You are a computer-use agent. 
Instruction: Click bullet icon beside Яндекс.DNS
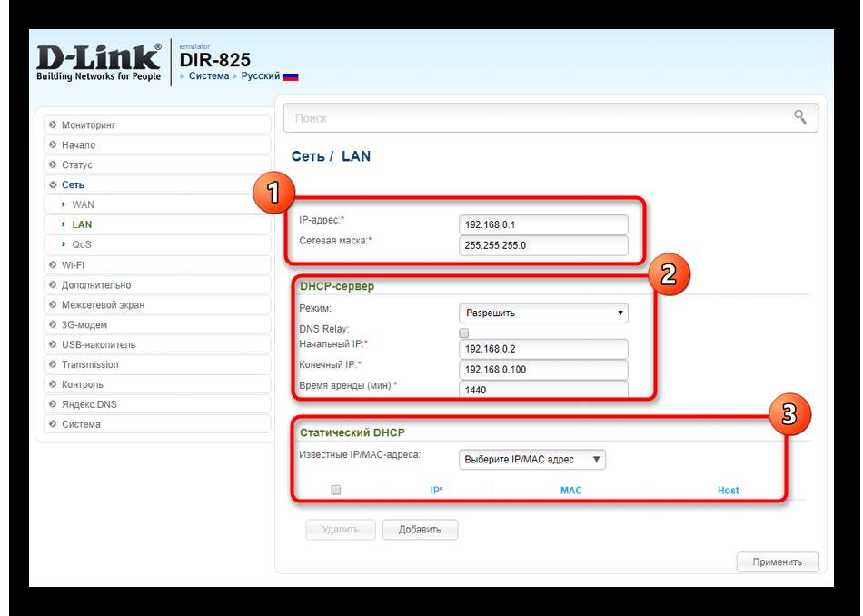tap(53, 403)
